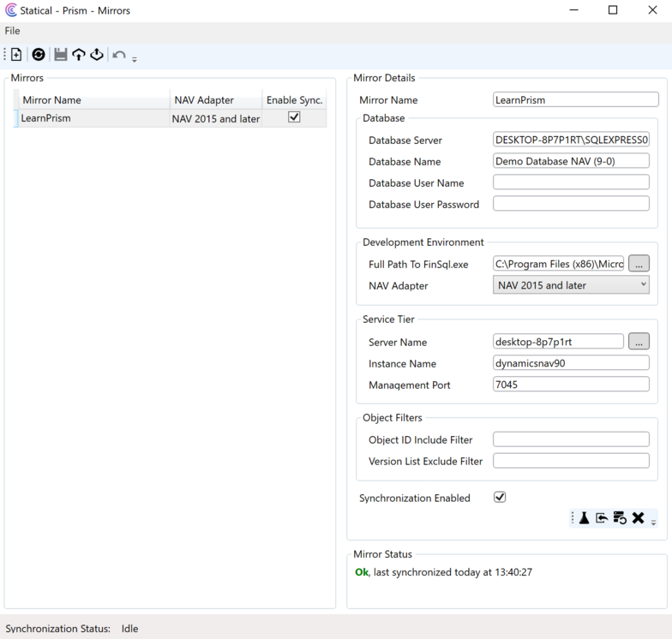This screenshot has height=639, width=672.
Task: Maximize the Prism Mirrors window
Action: click(613, 10)
